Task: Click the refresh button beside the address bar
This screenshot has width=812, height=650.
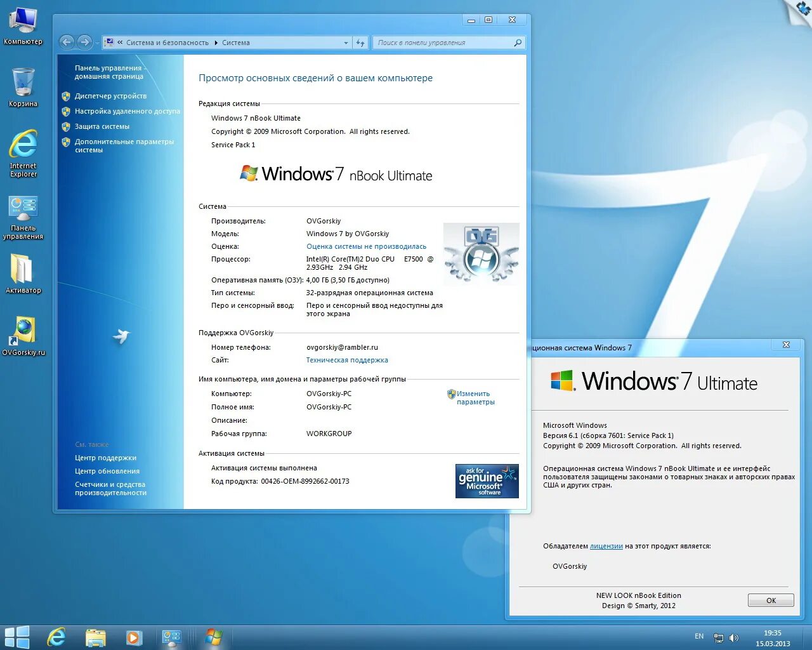Action: (360, 43)
